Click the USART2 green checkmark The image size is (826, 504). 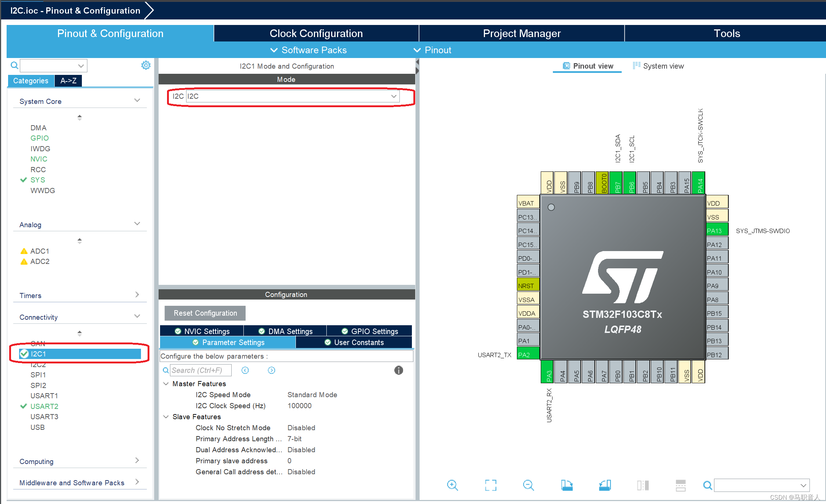point(23,406)
